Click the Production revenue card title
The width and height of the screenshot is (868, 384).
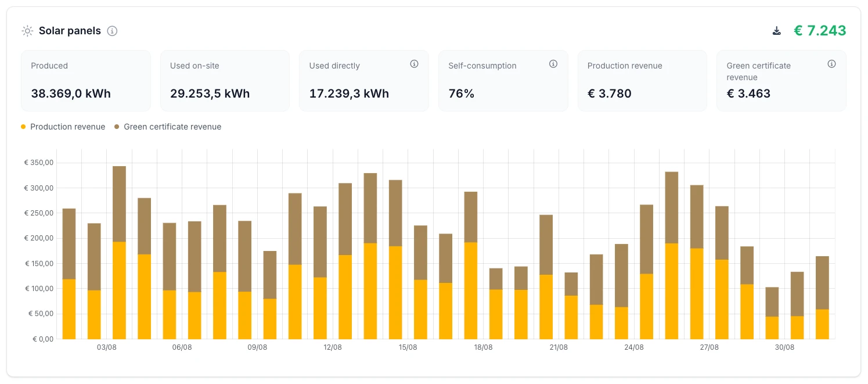pyautogui.click(x=625, y=66)
